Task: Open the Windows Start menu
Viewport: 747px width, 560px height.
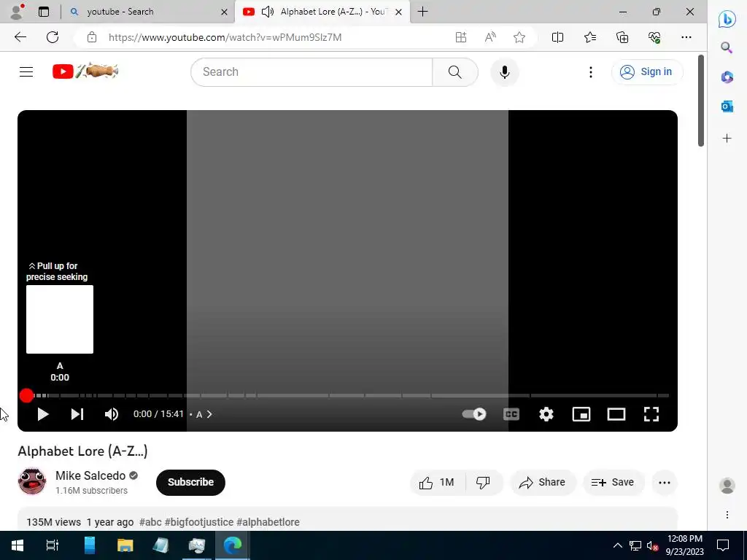Action: point(18,545)
